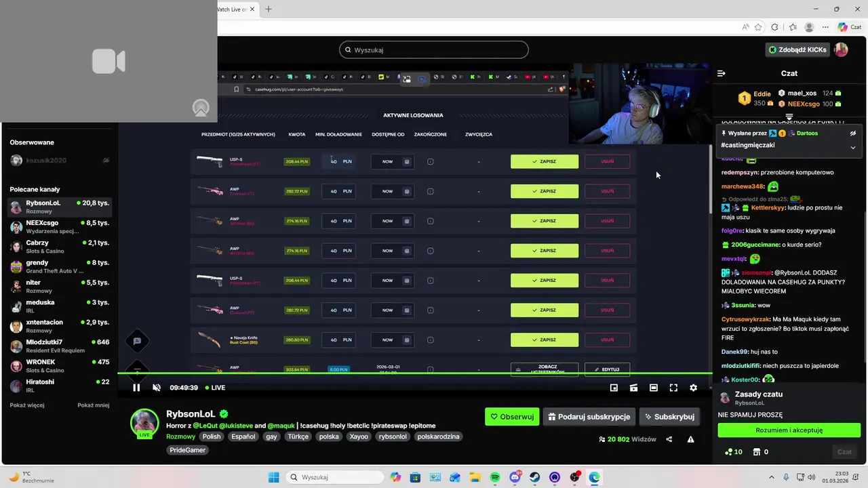Open Edge profile avatar icon
The image size is (868, 488).
[x=809, y=27]
